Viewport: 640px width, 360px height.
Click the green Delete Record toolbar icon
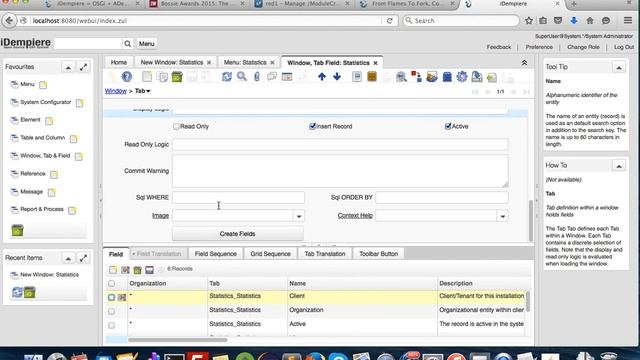point(177,76)
